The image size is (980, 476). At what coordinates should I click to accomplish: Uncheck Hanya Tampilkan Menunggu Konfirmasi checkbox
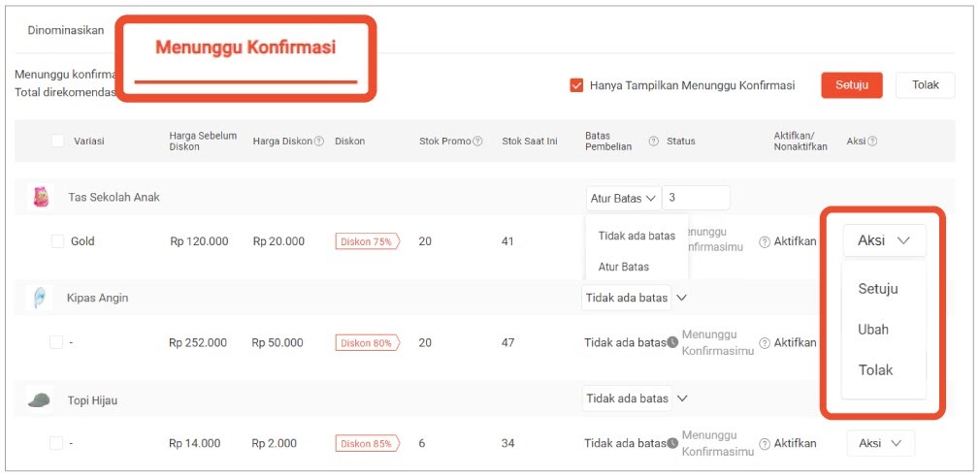point(576,85)
